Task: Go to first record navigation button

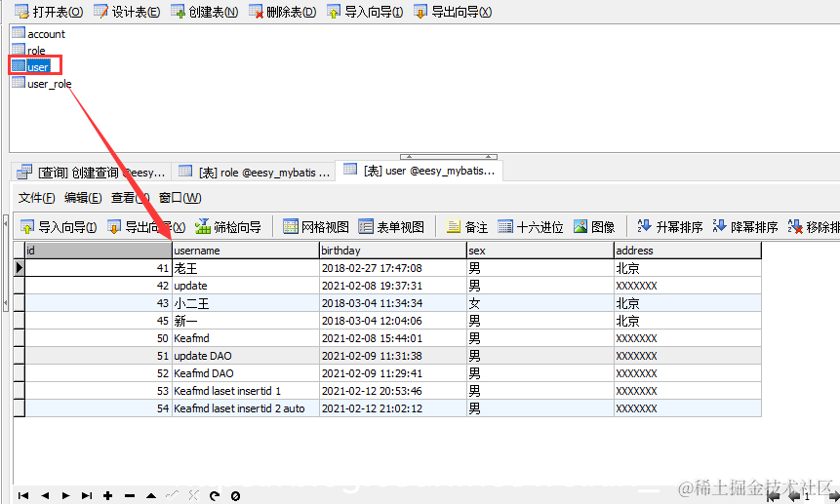Action: pyautogui.click(x=23, y=495)
